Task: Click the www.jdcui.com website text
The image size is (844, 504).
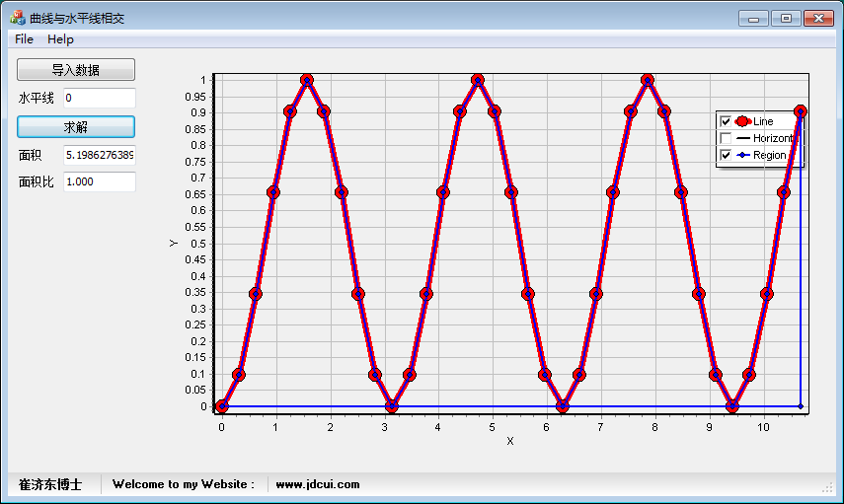Action: point(317,484)
